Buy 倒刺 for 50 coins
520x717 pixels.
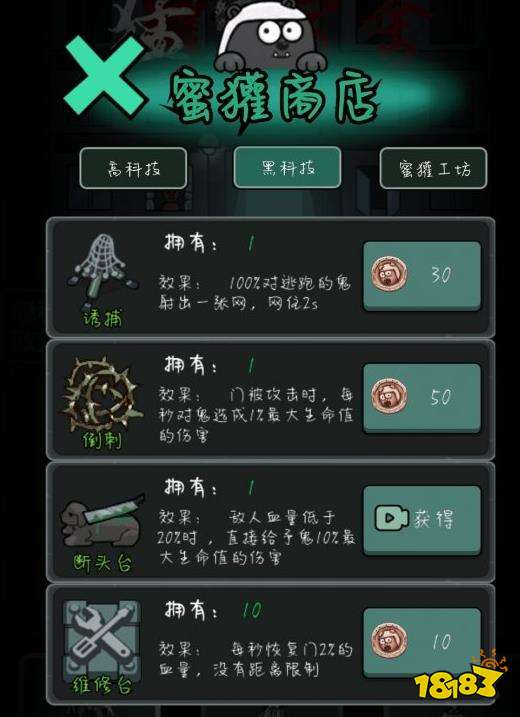click(x=422, y=398)
